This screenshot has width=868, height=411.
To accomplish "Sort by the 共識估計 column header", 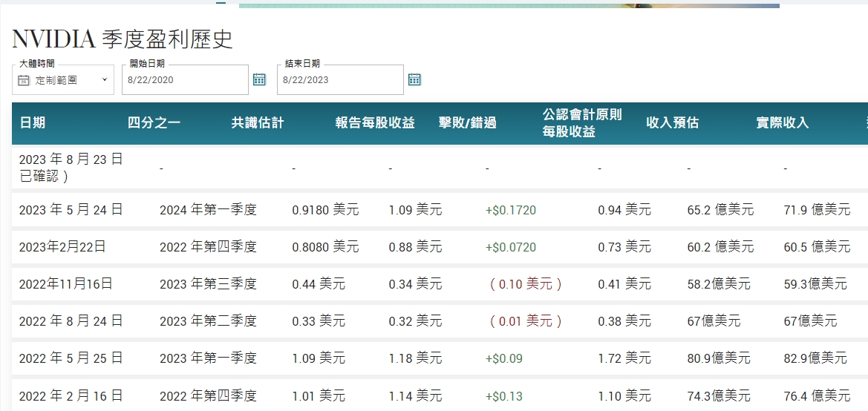I will point(258,123).
